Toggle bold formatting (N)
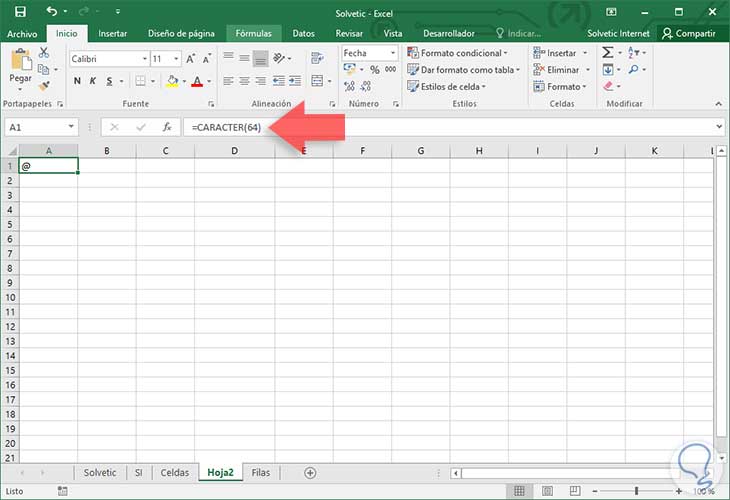This screenshot has height=500, width=730. (77, 81)
